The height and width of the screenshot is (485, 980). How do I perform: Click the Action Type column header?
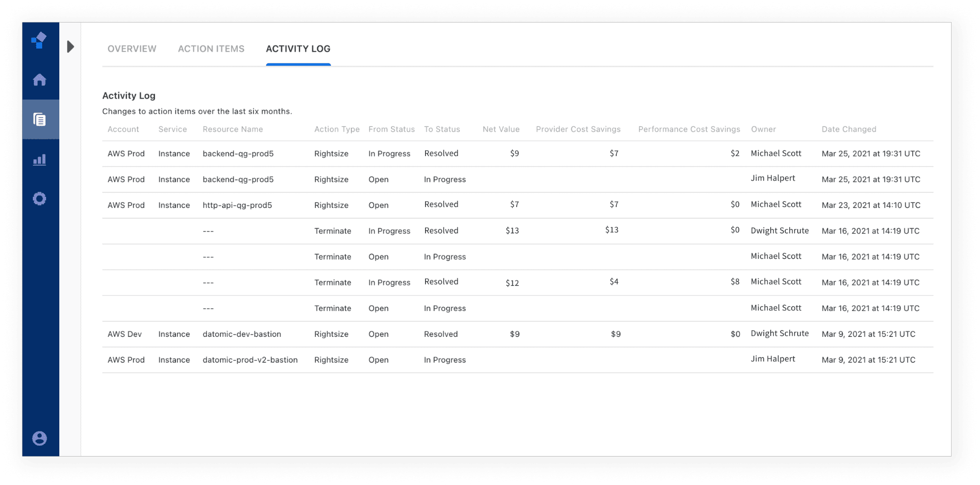(337, 129)
